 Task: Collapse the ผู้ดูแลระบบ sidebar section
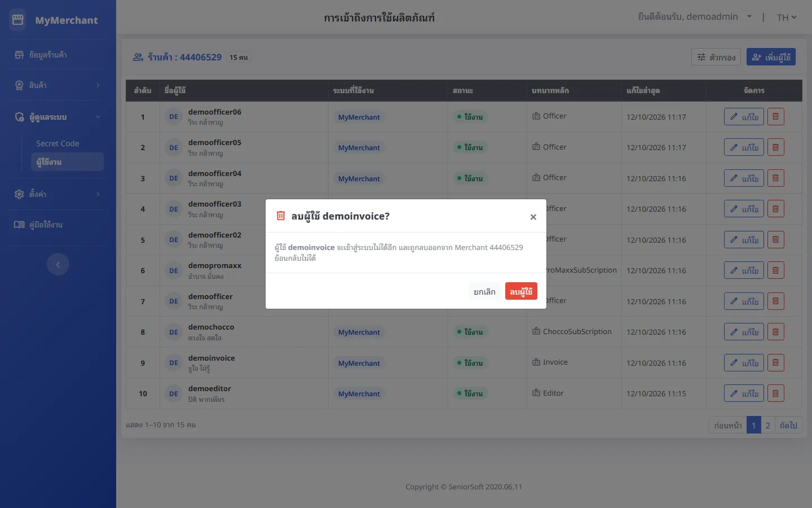[x=58, y=117]
